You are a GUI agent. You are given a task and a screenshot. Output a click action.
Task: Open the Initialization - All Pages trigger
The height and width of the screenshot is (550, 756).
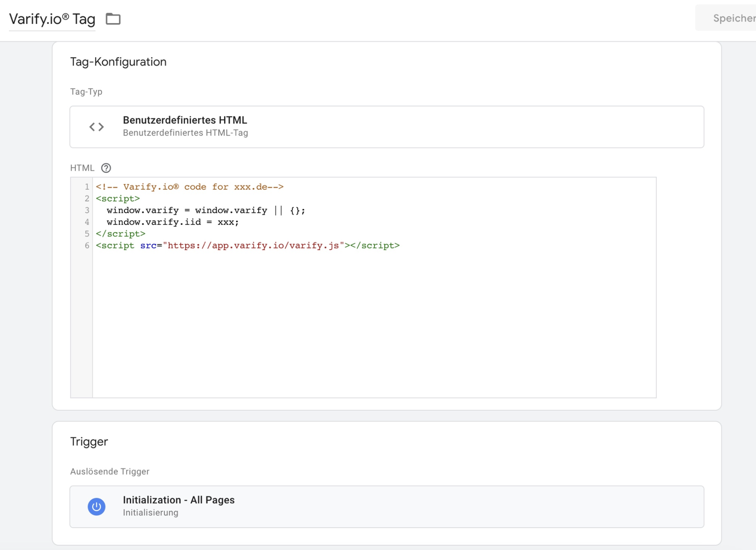[x=387, y=506]
